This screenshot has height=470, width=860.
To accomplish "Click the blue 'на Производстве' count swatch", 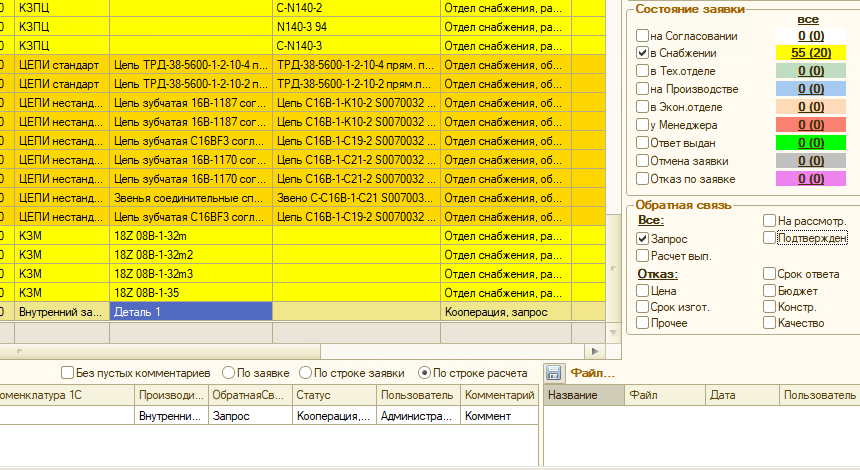I will click(x=811, y=89).
